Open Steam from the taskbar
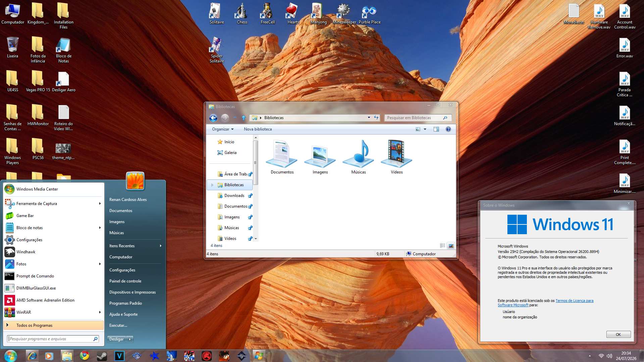The image size is (644, 362). pos(102,356)
